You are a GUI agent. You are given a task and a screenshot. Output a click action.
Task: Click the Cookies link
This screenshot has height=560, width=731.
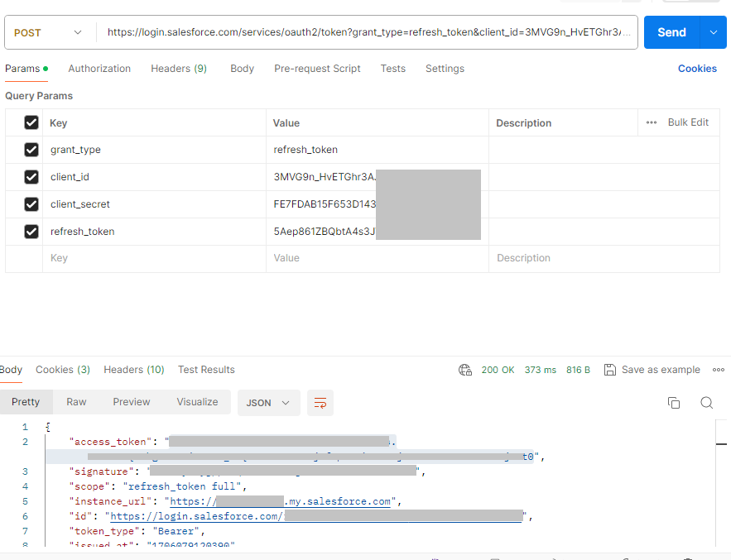coord(697,69)
